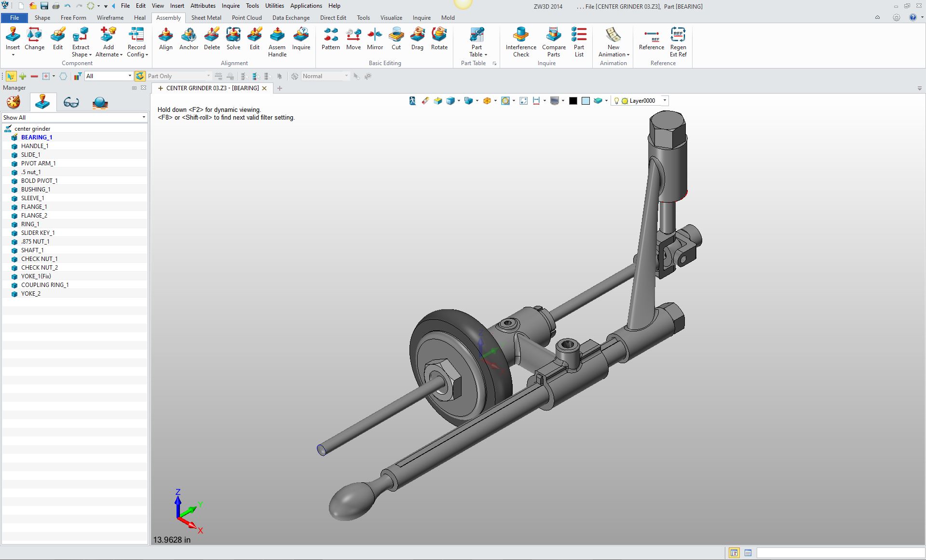Select PIVOT ARM_1 in the tree
Screen dimensions: 926x560
[x=38, y=164]
